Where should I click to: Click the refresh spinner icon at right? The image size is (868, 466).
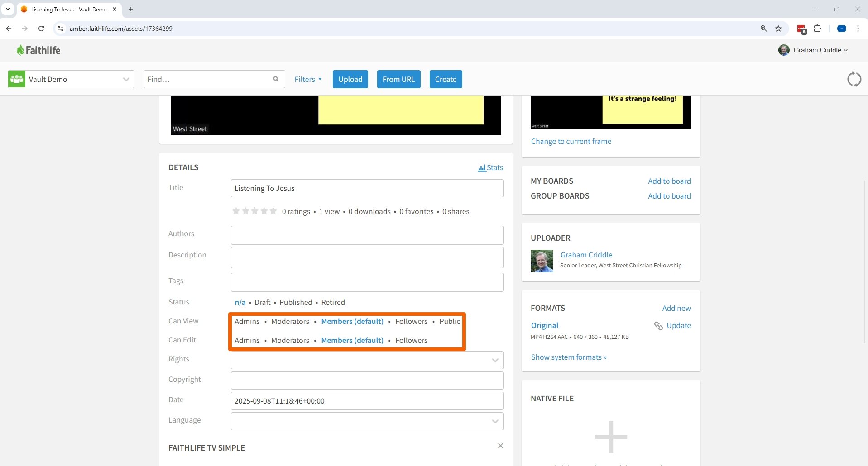(x=854, y=79)
